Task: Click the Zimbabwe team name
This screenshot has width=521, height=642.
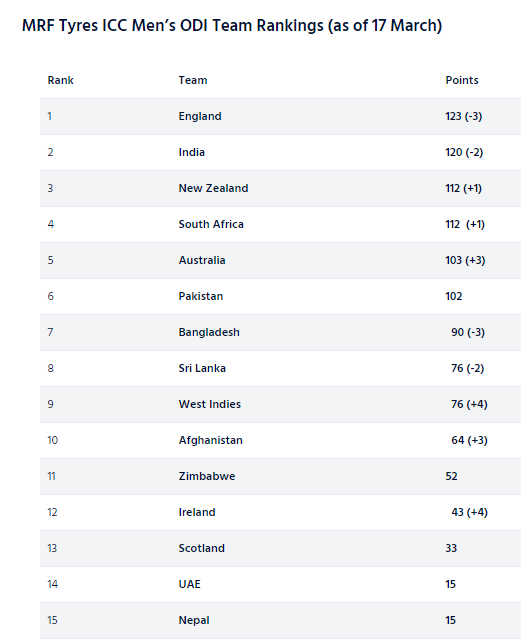Action: (207, 477)
